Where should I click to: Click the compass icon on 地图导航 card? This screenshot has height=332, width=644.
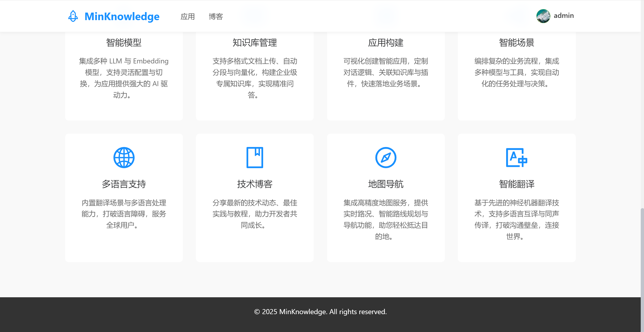pos(386,157)
